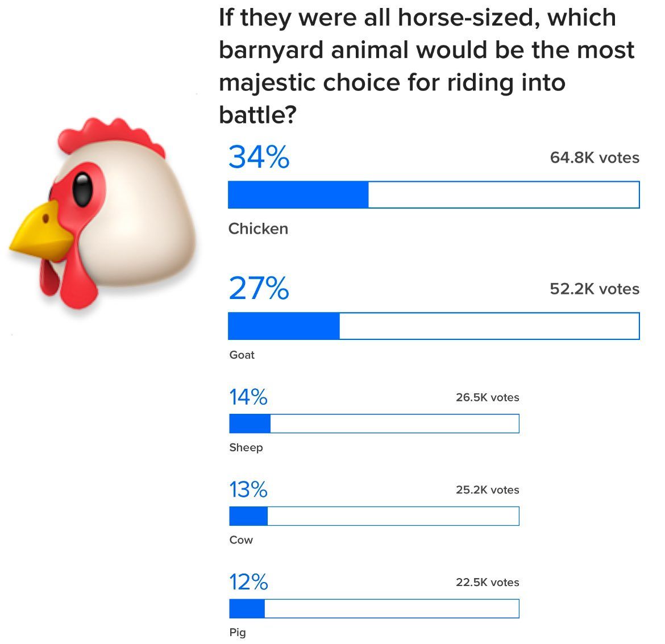Click the 52.2K votes count
The height and width of the screenshot is (644, 665).
click(594, 289)
